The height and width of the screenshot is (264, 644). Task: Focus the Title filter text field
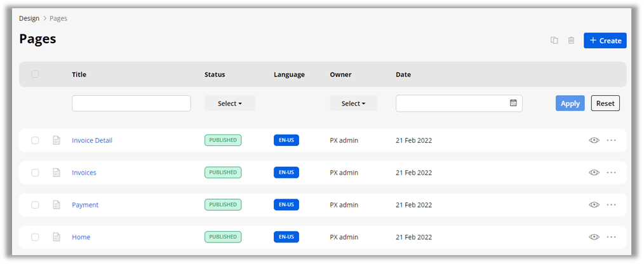(x=131, y=103)
